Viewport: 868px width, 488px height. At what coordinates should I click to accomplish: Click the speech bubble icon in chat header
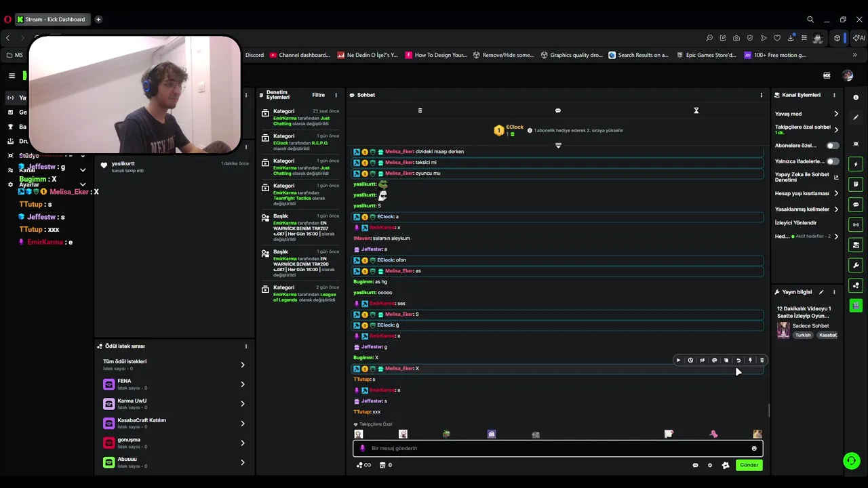558,110
